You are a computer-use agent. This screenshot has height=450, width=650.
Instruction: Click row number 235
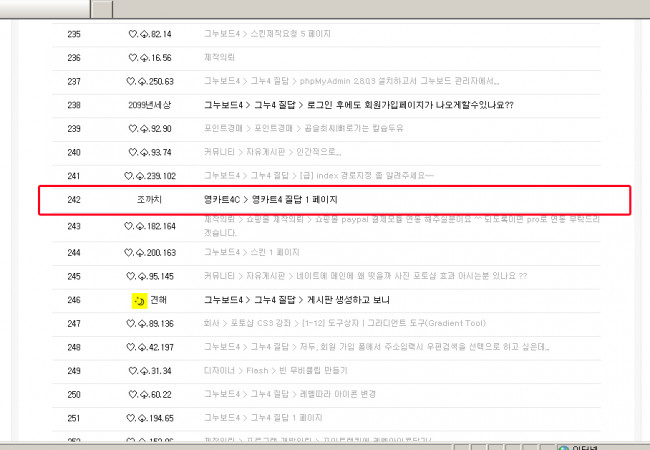click(74, 34)
